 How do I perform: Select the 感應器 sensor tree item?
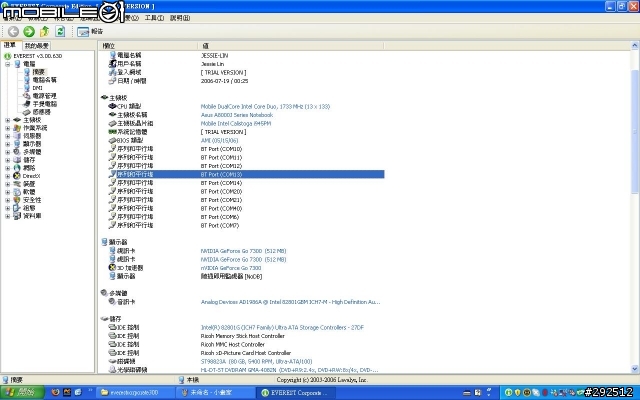click(x=41, y=112)
